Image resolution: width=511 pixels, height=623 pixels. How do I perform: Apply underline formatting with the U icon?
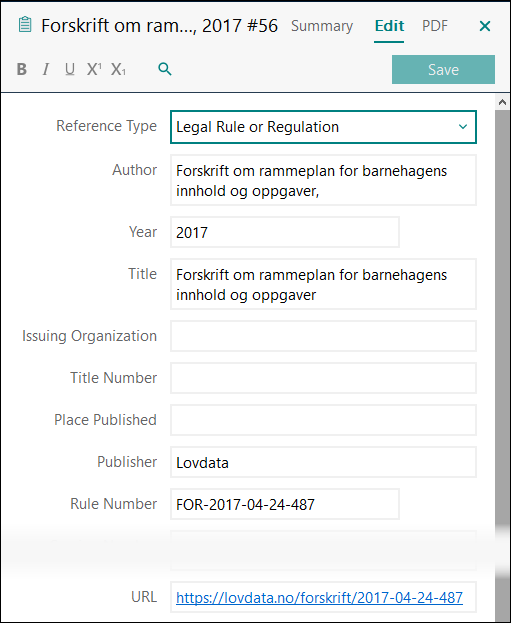70,69
